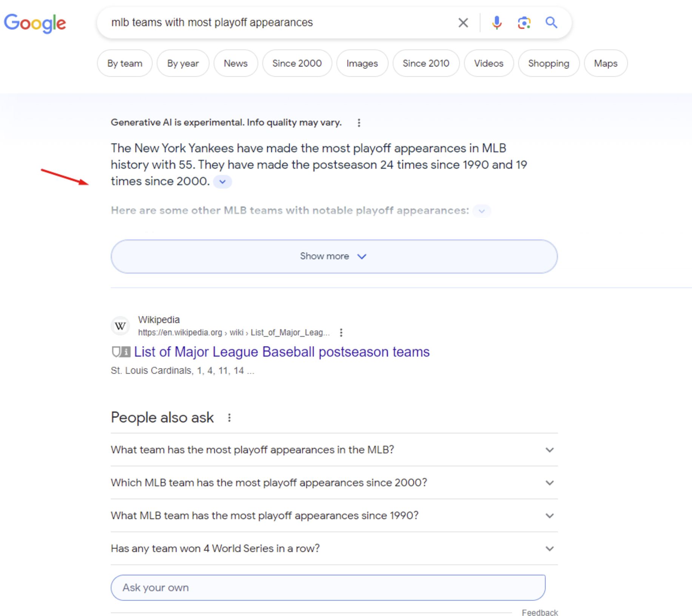This screenshot has height=616, width=692.
Task: Switch to the News results filter
Action: click(x=235, y=63)
